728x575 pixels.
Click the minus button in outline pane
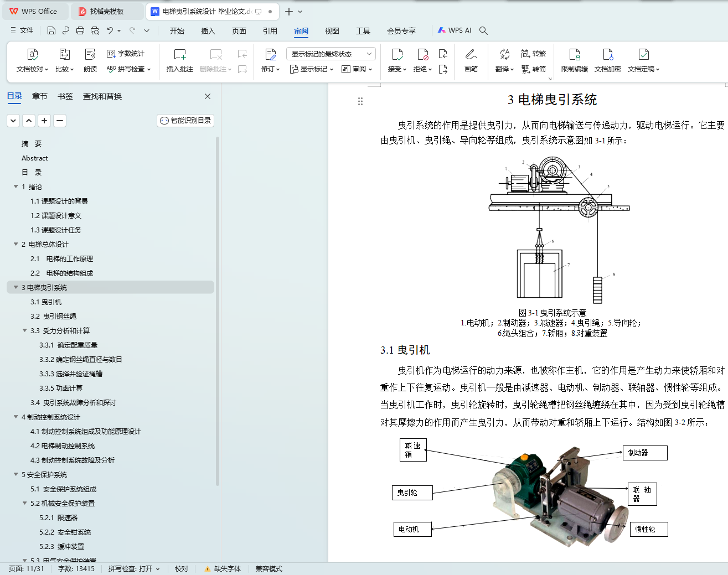(x=60, y=121)
